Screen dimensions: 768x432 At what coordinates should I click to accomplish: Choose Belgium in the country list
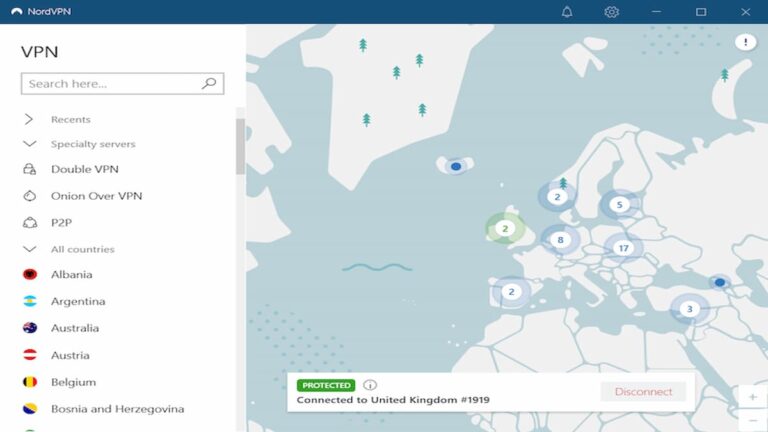click(x=73, y=382)
